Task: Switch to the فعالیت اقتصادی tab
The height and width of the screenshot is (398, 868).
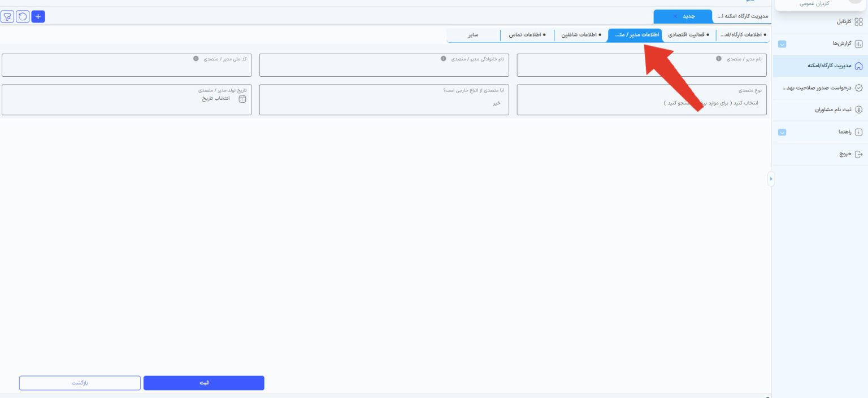Action: (x=689, y=35)
